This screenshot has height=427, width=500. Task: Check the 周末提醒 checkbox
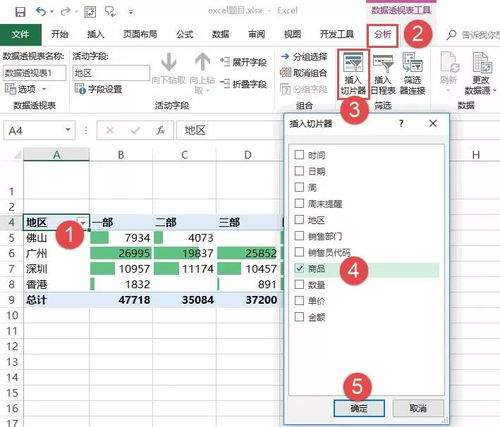299,203
